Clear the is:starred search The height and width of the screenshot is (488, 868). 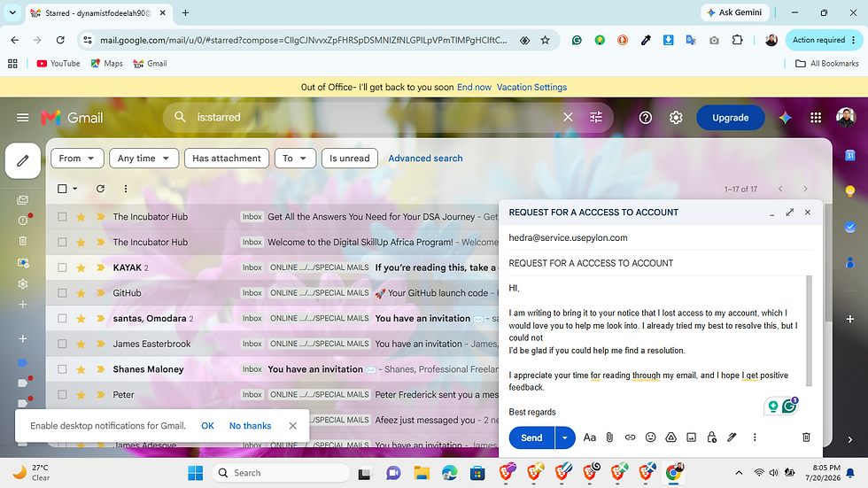[x=568, y=117]
